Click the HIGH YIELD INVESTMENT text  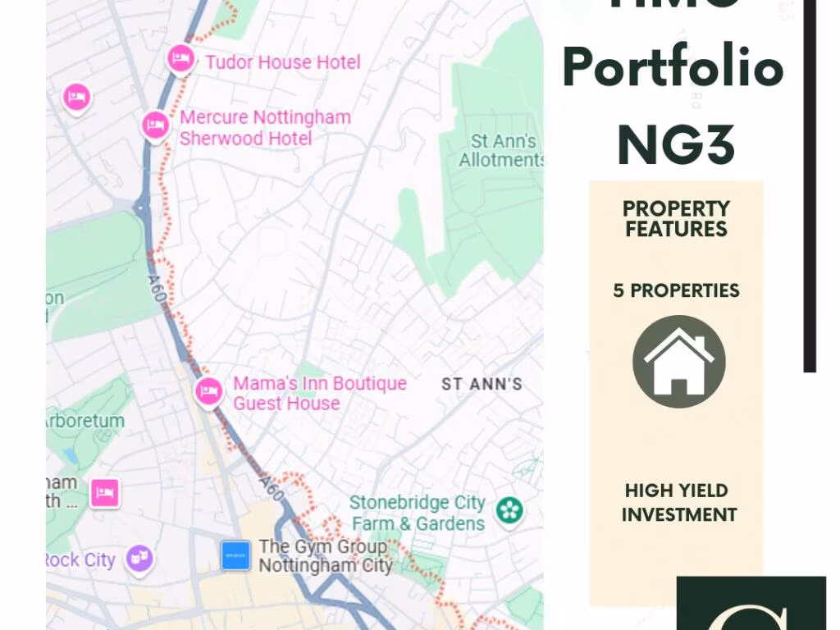(x=678, y=503)
